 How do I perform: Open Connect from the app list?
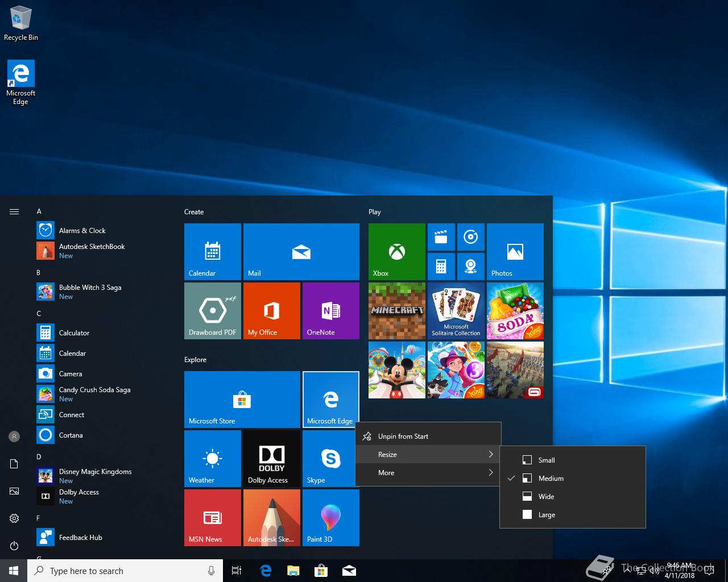[102, 414]
